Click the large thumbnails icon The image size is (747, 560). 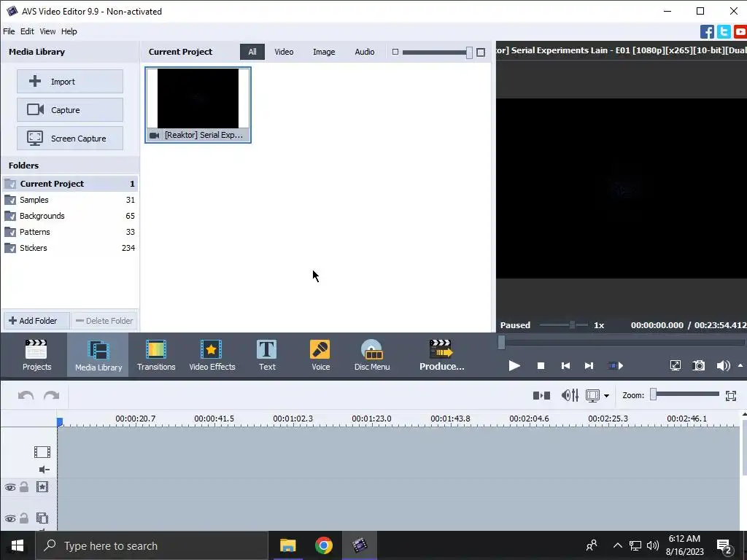click(481, 52)
